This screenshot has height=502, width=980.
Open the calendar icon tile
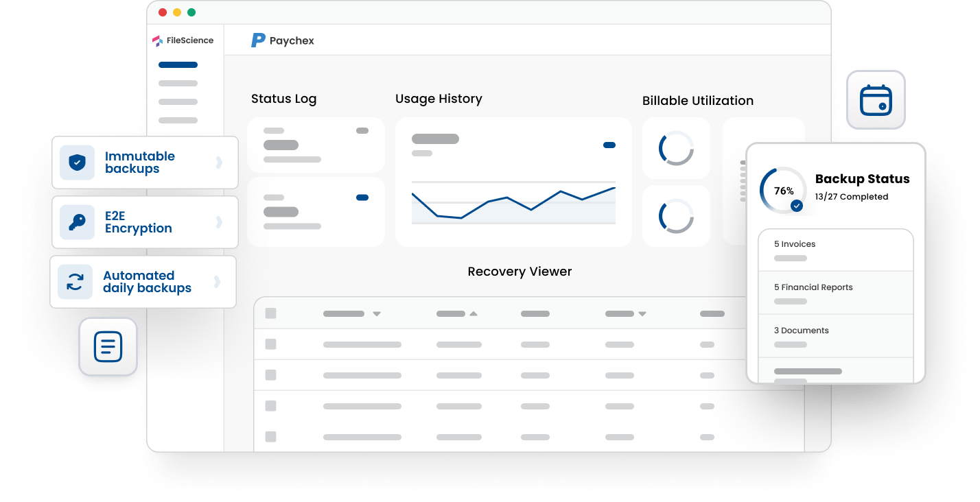pyautogui.click(x=876, y=100)
